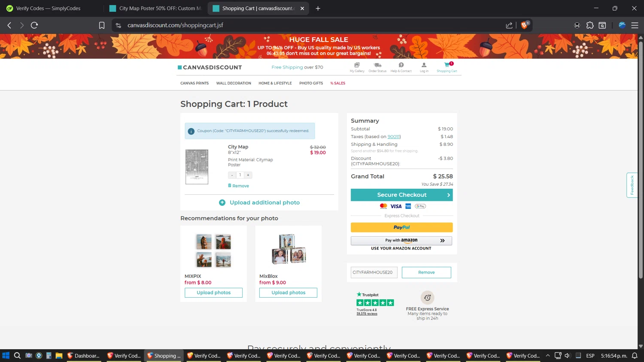Image resolution: width=644 pixels, height=362 pixels.
Task: Open the % SALES menu
Action: point(338,83)
